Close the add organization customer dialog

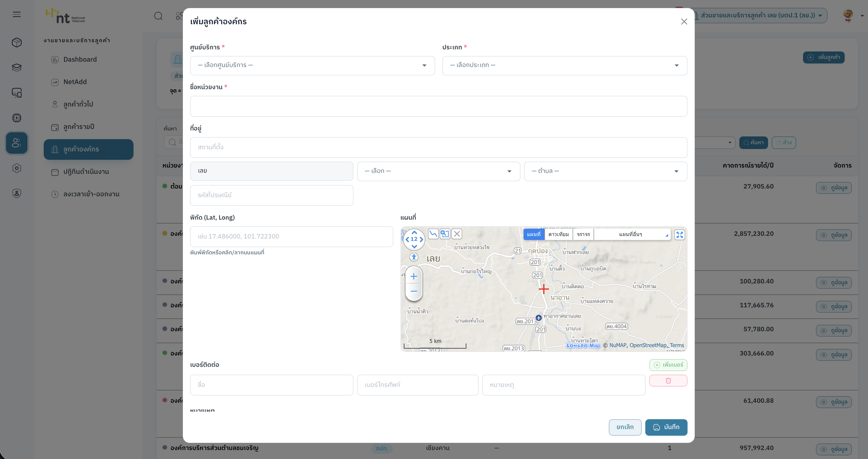[x=684, y=22]
